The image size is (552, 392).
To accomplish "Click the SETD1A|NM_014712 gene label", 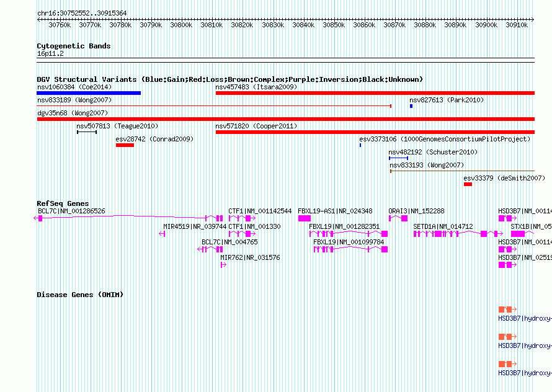I will coord(443,226).
